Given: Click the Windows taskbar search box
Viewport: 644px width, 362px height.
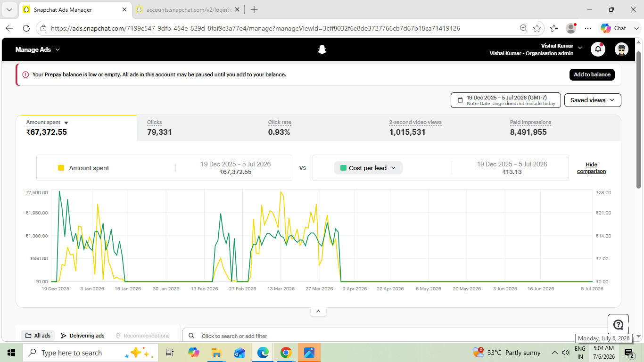Looking at the screenshot, I should [x=90, y=353].
